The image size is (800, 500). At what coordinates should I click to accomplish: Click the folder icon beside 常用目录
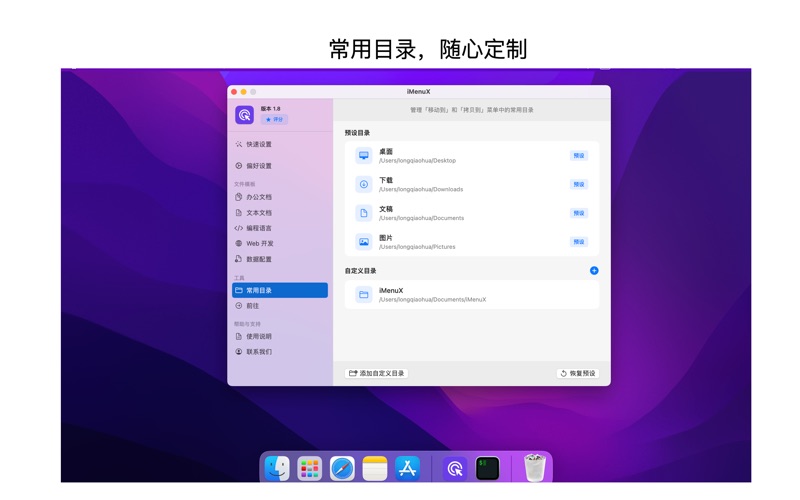238,290
